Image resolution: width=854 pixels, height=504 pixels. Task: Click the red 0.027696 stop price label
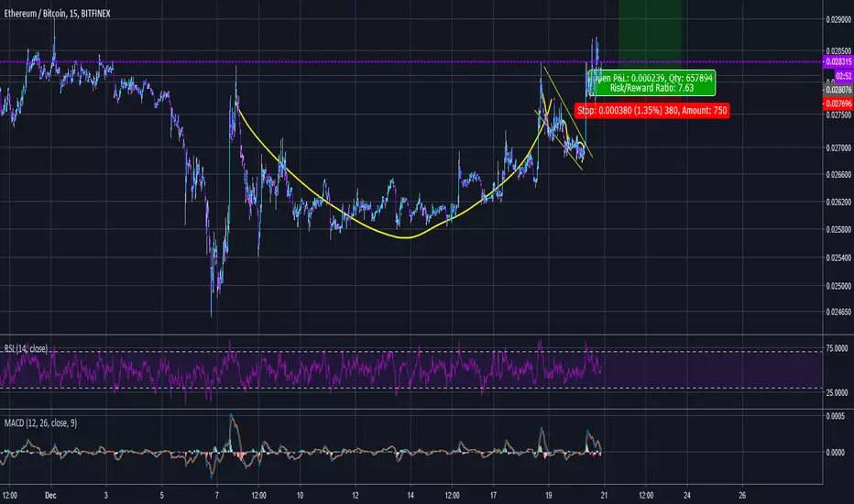838,104
